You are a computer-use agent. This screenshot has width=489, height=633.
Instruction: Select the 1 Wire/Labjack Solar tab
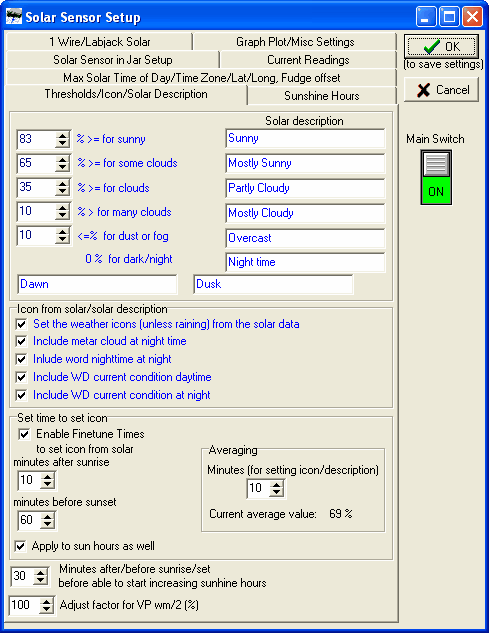(99, 42)
